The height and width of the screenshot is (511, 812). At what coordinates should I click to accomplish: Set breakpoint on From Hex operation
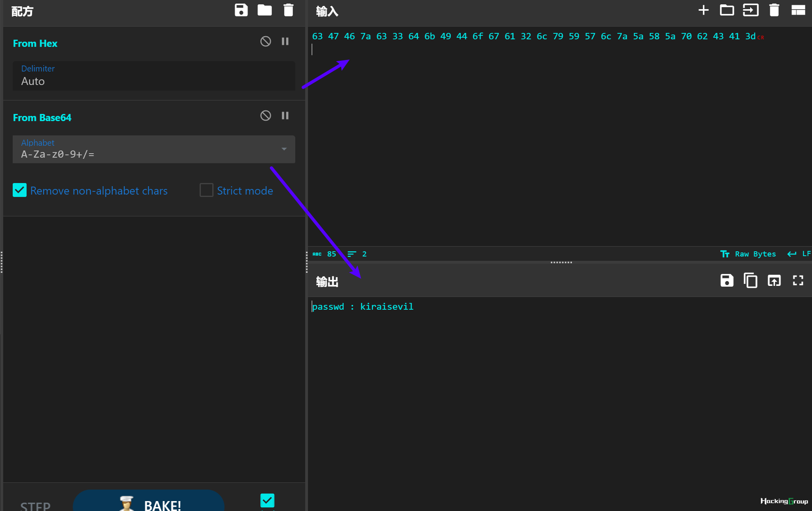tap(285, 41)
